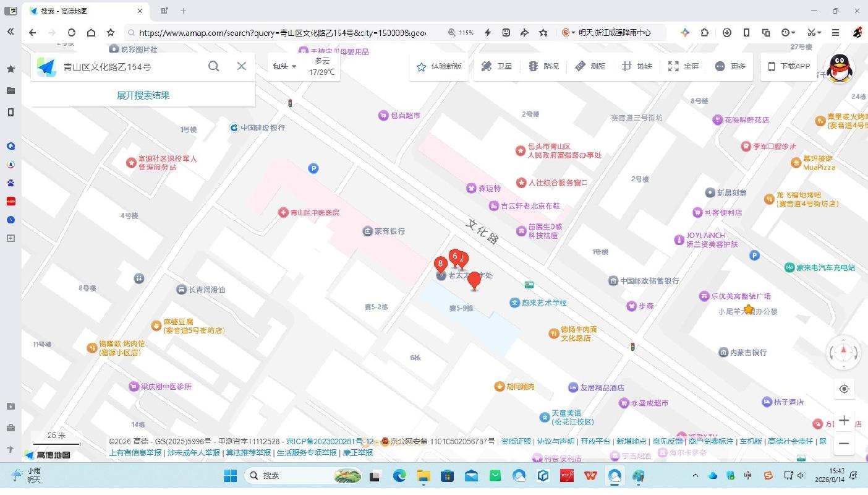
Task: Select red map marker number 8
Action: coord(440,265)
